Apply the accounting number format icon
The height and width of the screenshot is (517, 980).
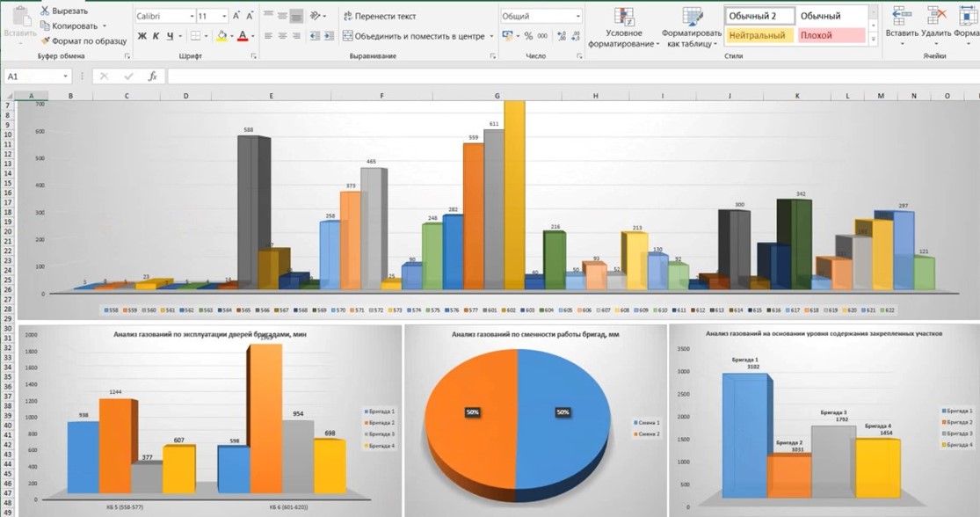pyautogui.click(x=508, y=36)
